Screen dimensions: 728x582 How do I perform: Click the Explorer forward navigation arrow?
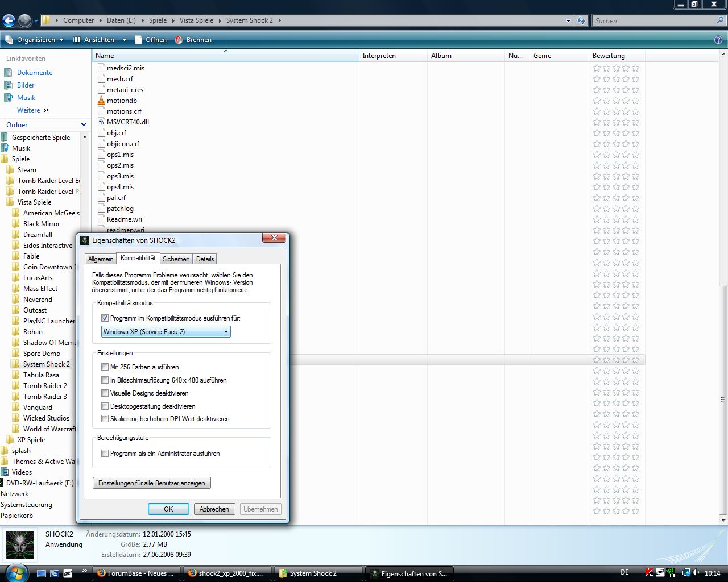click(x=24, y=21)
